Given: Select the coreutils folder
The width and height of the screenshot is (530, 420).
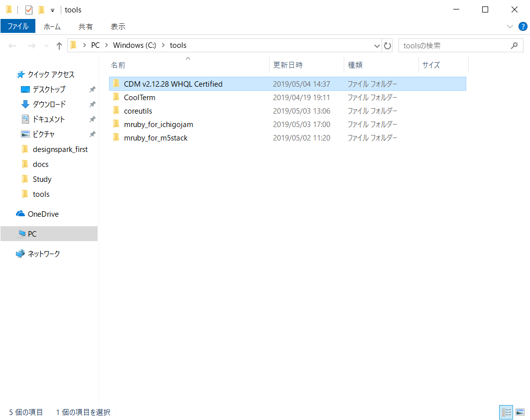Looking at the screenshot, I should [x=287, y=111].
